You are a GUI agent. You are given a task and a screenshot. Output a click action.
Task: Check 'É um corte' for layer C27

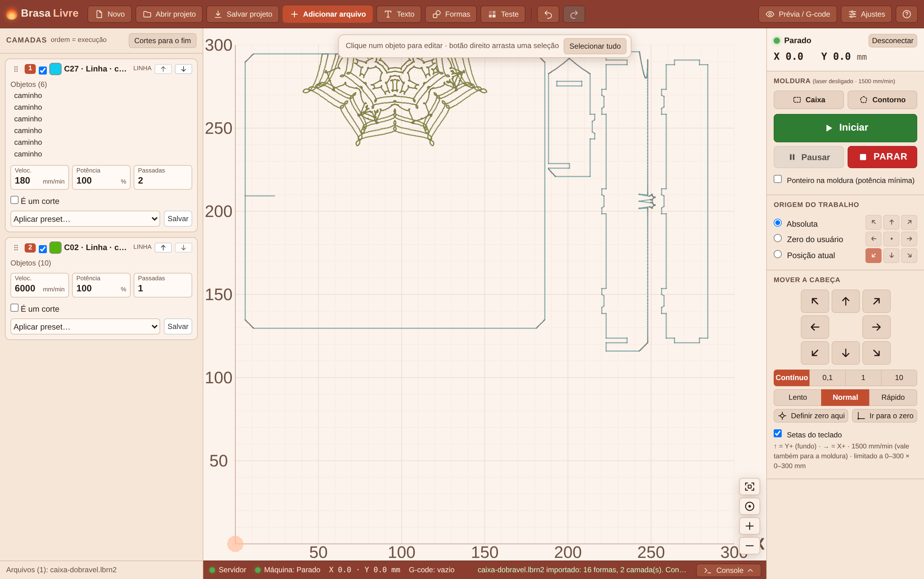pos(14,200)
